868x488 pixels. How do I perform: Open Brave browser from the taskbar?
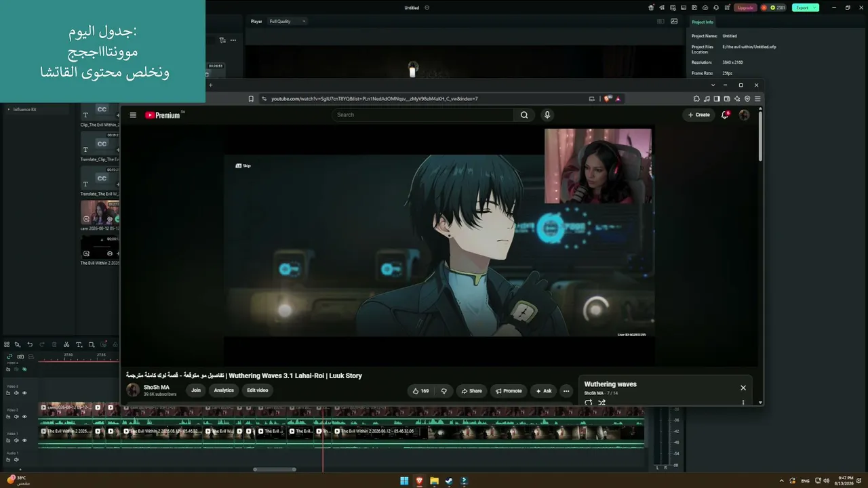[x=419, y=481]
